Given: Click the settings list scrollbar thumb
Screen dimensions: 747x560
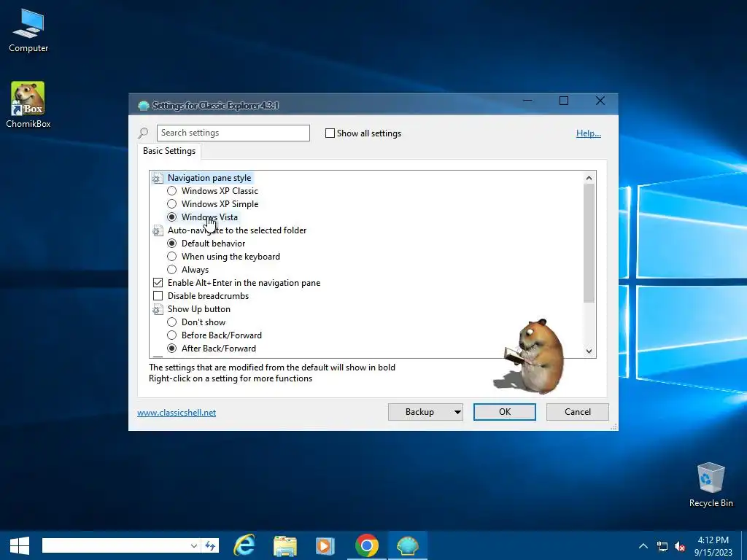Looking at the screenshot, I should [x=589, y=243].
